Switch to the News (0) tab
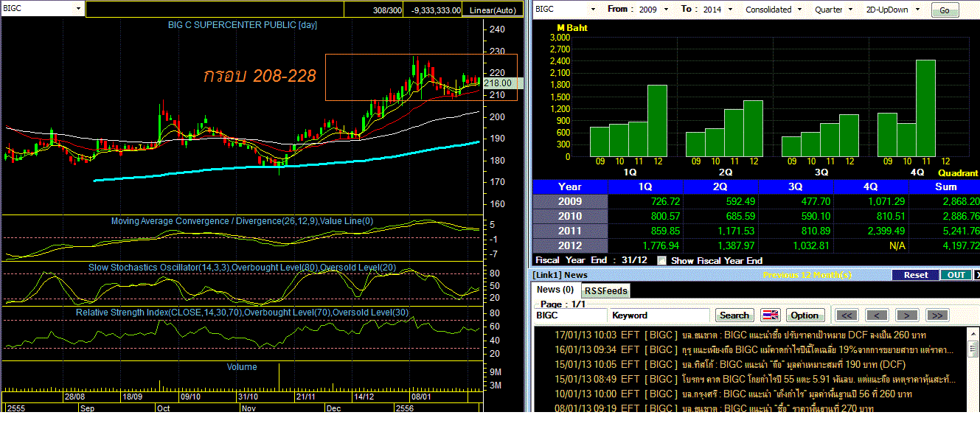 point(555,290)
